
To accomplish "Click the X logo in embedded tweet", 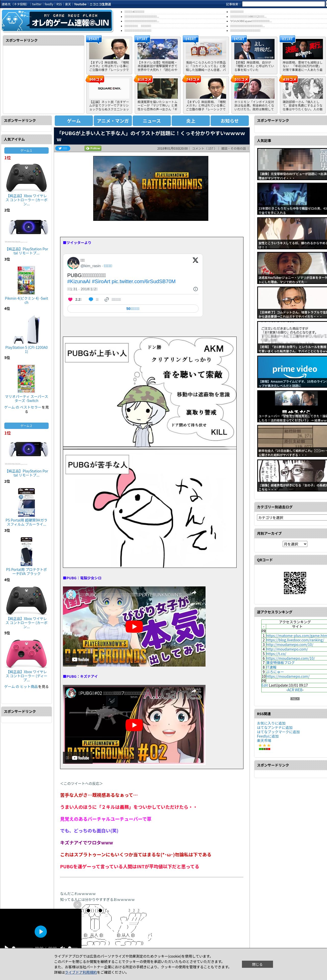I will pyautogui.click(x=195, y=260).
